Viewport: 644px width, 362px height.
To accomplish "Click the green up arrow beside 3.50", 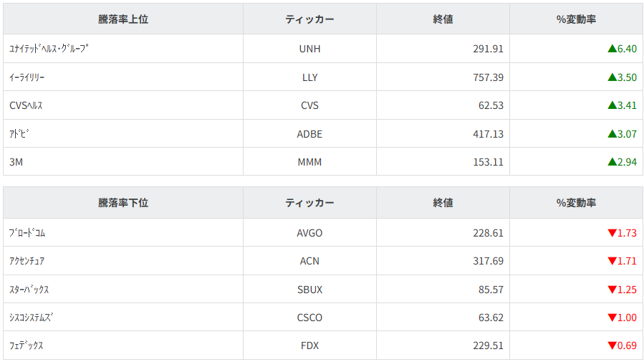I will coord(612,77).
